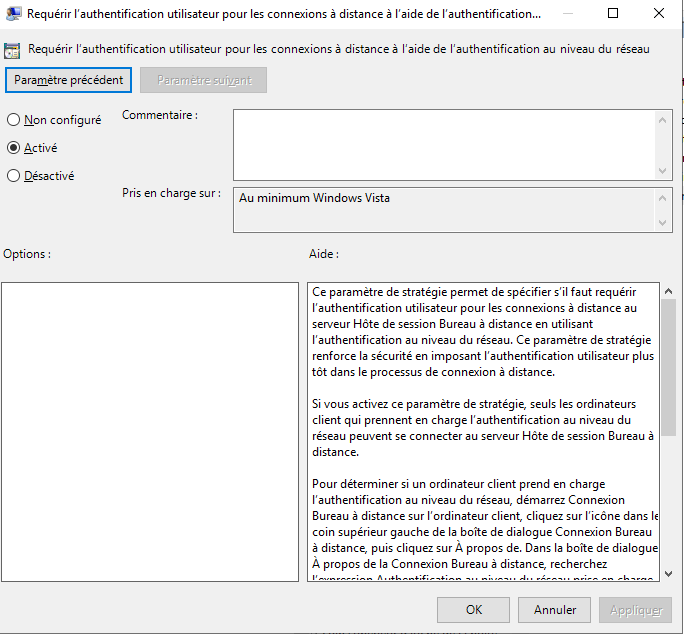Image resolution: width=684 pixels, height=634 pixels.
Task: Click the Appliquer button
Action: (635, 610)
